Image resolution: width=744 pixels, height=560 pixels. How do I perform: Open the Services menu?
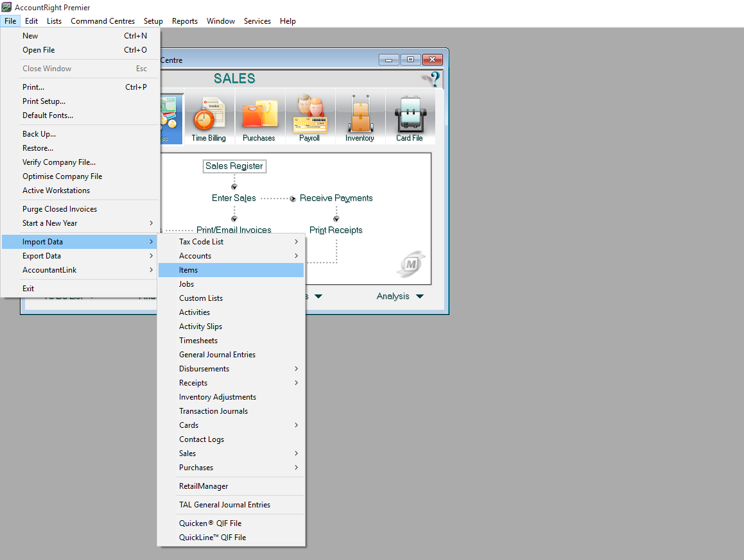click(257, 21)
